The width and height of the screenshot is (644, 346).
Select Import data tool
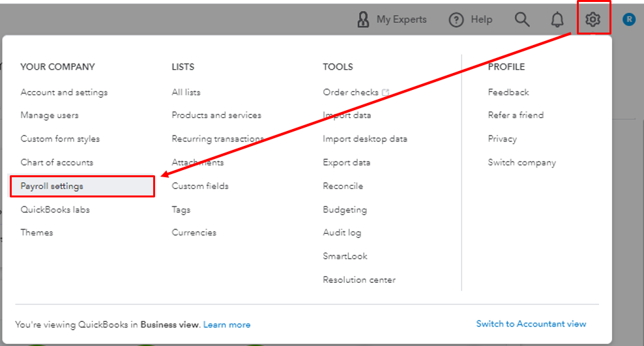tap(347, 115)
